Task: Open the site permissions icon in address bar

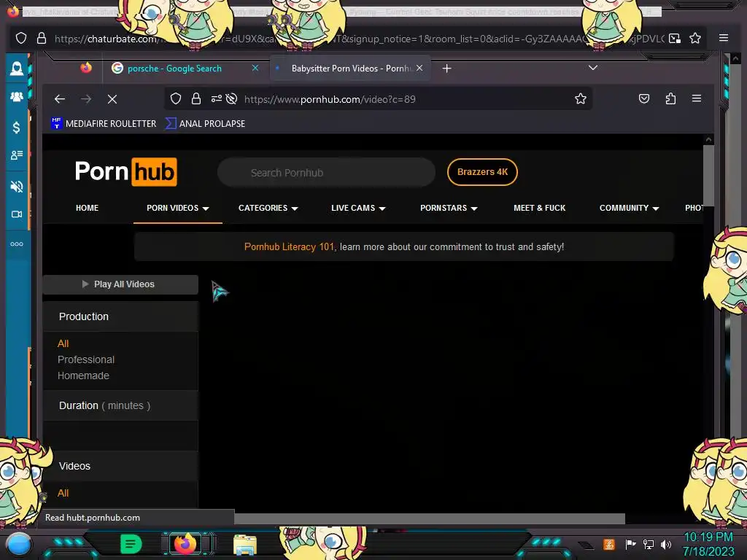Action: point(216,99)
